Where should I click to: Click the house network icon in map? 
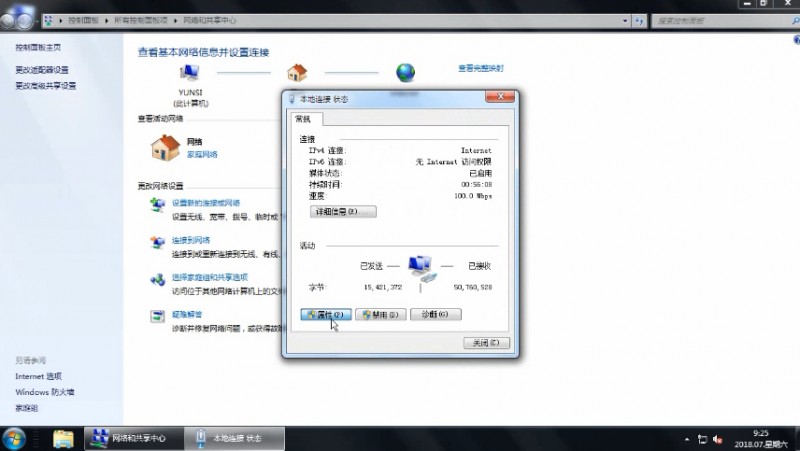pyautogui.click(x=297, y=72)
